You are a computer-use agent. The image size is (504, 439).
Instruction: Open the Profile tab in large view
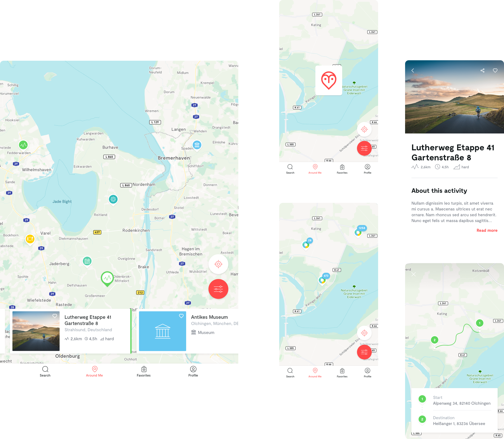pos(193,371)
